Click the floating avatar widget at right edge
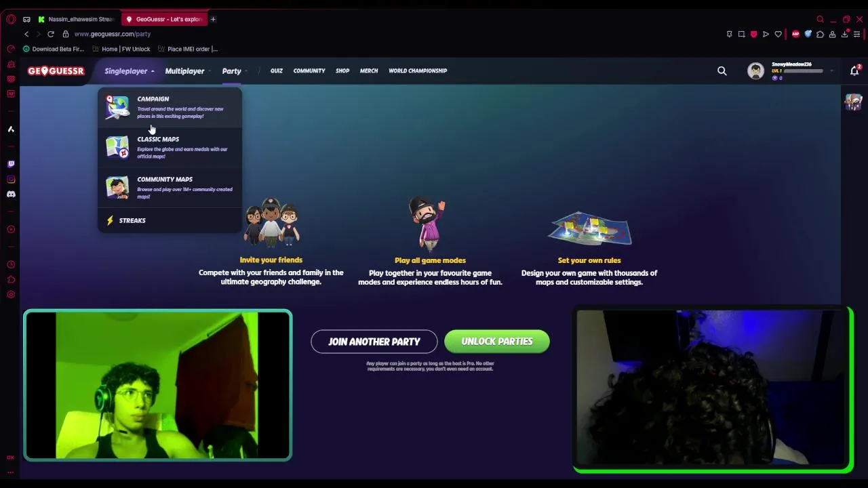 click(x=853, y=102)
